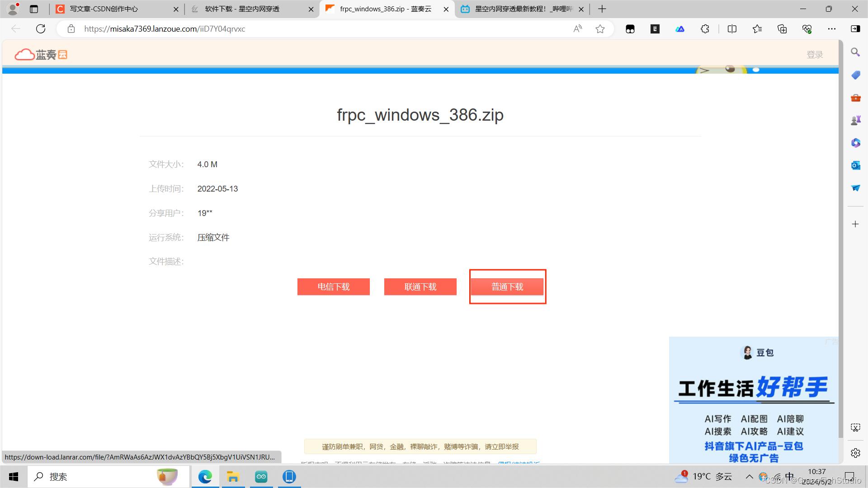Add this page to favorites
The image size is (868, 488).
600,28
